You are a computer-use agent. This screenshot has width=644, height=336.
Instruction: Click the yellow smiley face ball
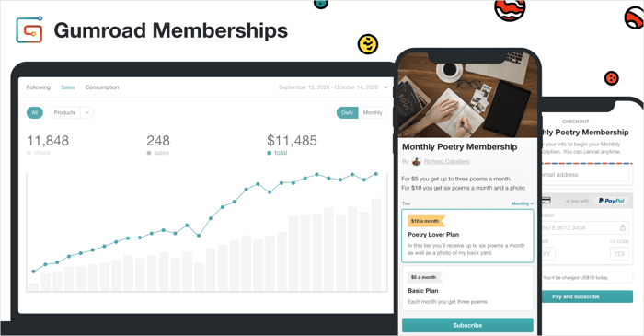click(x=368, y=44)
